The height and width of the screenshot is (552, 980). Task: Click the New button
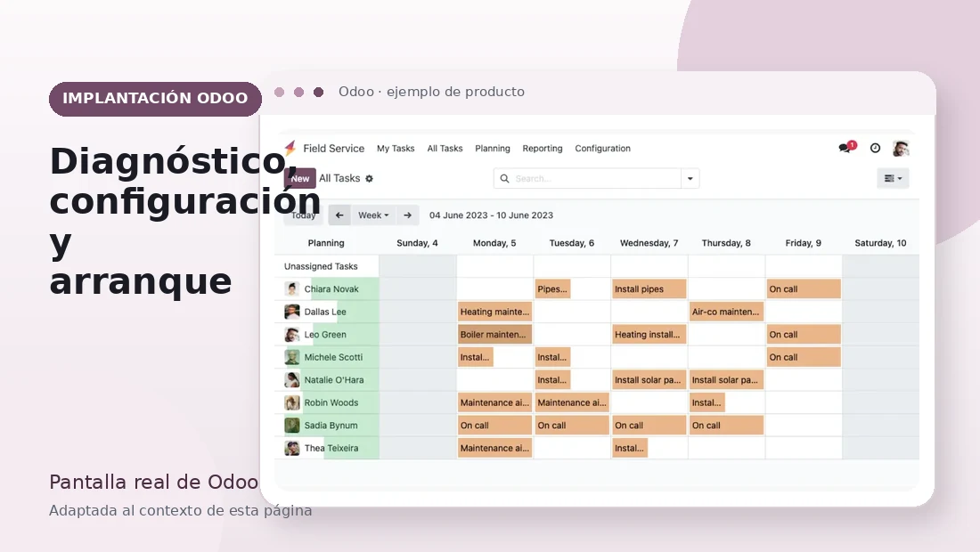[300, 179]
